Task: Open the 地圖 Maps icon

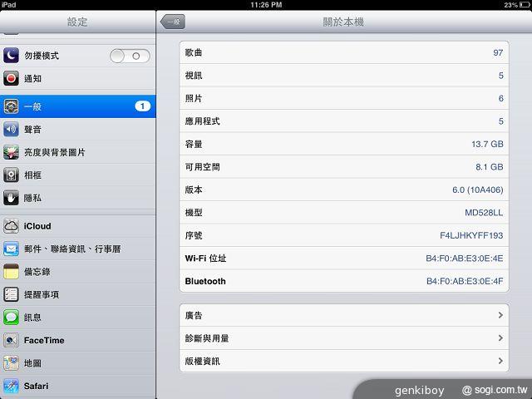Action: pyautogui.click(x=11, y=363)
